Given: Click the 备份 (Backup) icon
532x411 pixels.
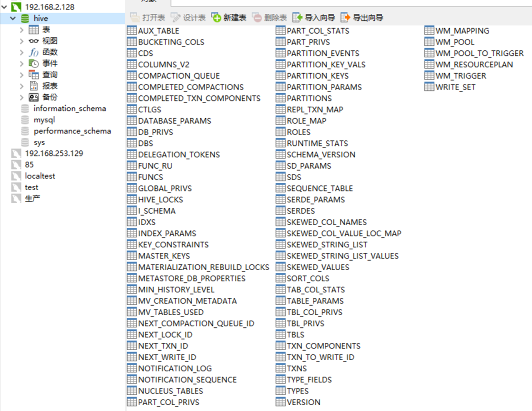Looking at the screenshot, I should tap(33, 97).
